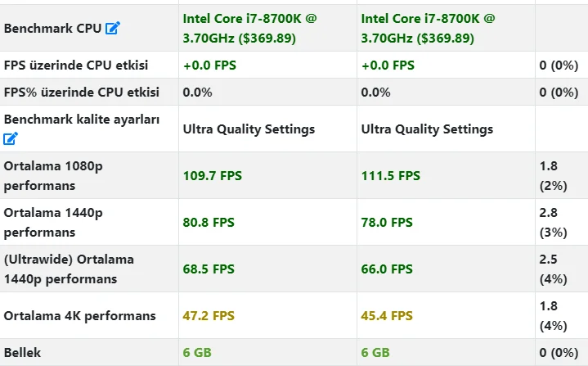Click the Benchmark CPU row label text
The width and height of the screenshot is (588, 366).
(x=52, y=29)
